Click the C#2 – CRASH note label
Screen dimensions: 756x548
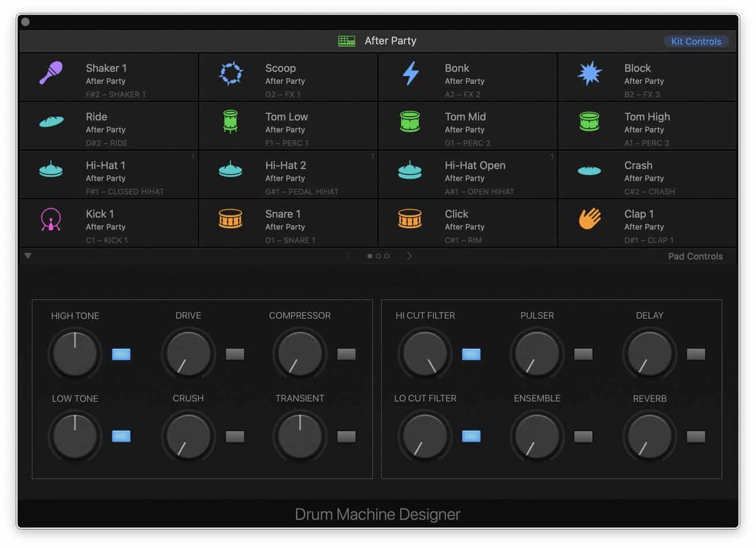tap(649, 192)
